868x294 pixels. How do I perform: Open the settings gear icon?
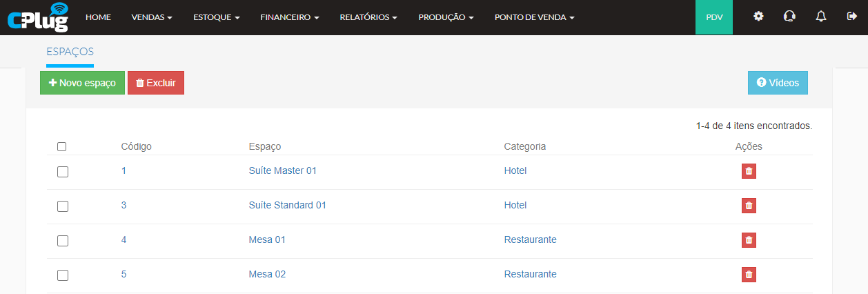point(758,17)
